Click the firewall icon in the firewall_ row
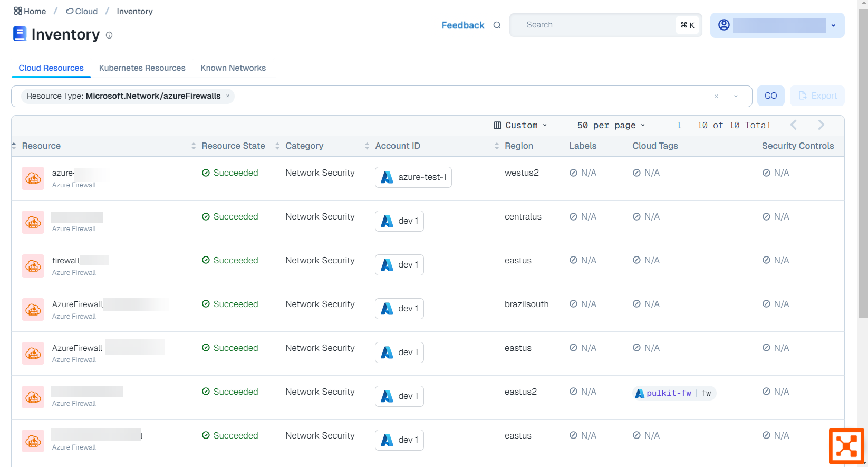This screenshot has height=467, width=868. [x=33, y=266]
